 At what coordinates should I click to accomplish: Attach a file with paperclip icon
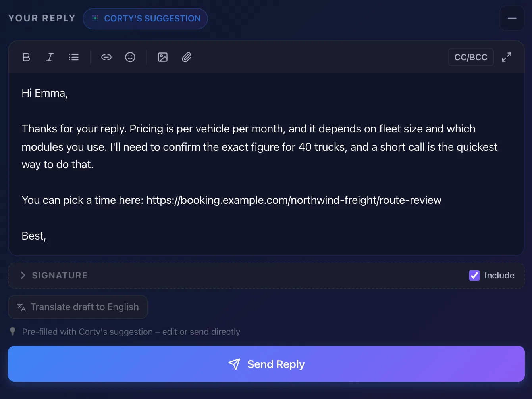(x=187, y=57)
